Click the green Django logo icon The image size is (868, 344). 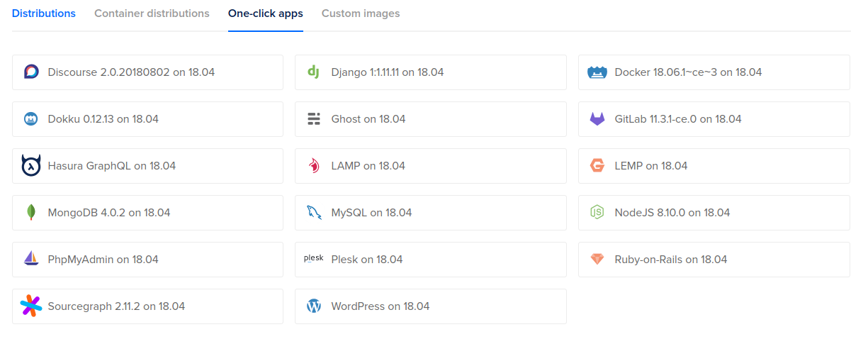pos(314,72)
